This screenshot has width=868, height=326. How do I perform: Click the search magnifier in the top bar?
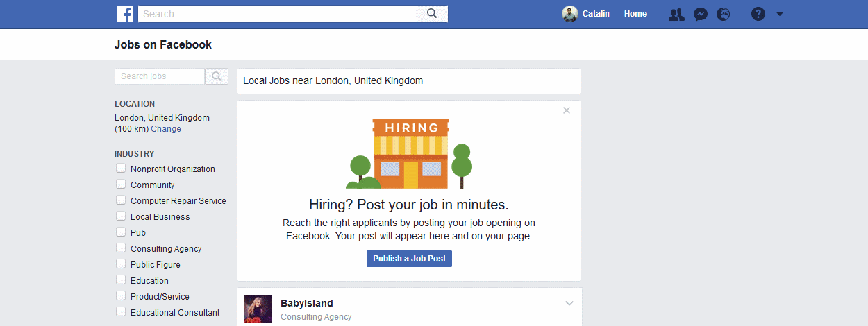click(432, 13)
